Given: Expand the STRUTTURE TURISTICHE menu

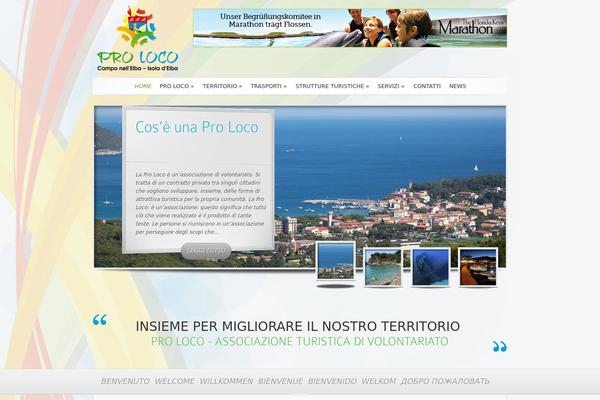Looking at the screenshot, I should click(332, 86).
